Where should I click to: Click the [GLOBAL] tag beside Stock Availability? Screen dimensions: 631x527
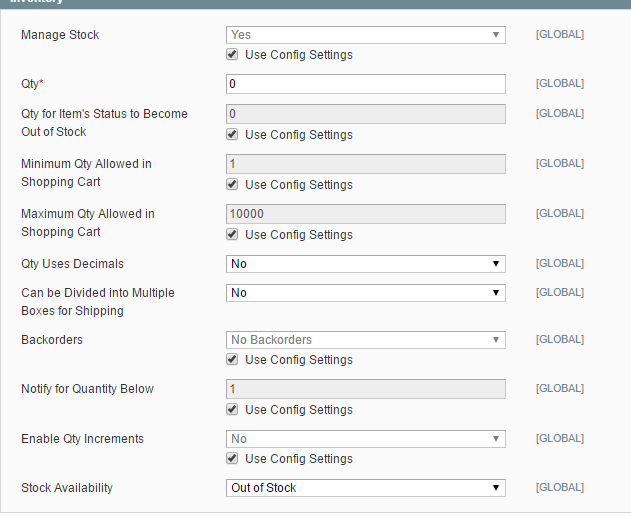tap(560, 488)
